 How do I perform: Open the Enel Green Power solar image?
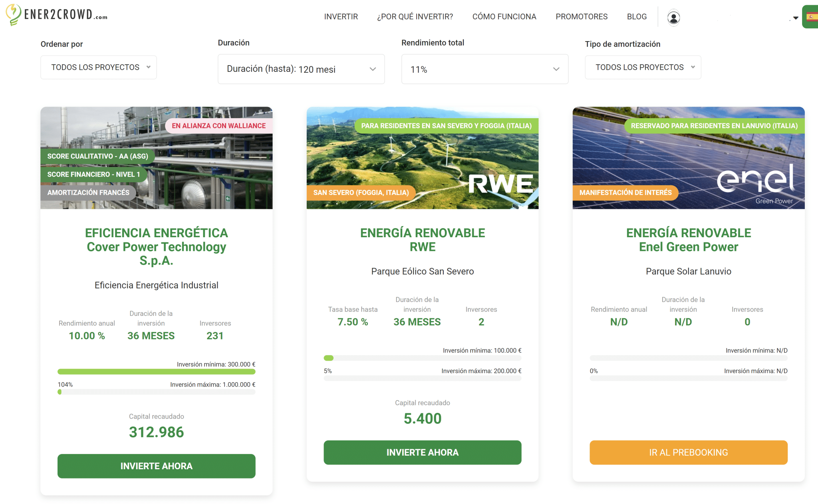[689, 158]
